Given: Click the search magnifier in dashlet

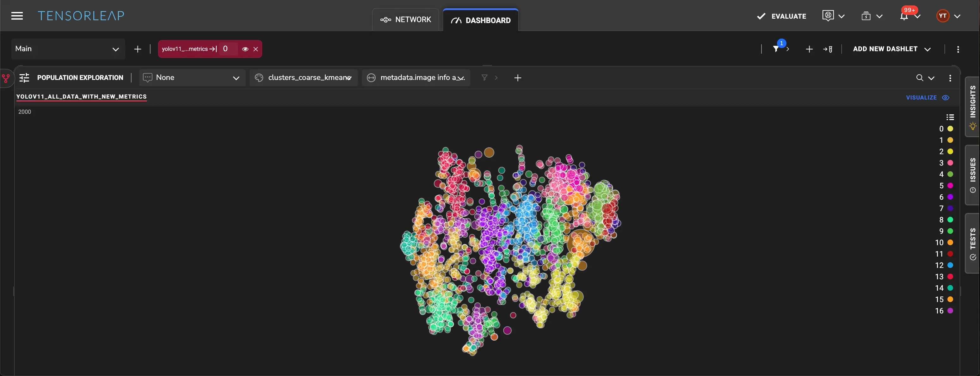Looking at the screenshot, I should coord(920,77).
